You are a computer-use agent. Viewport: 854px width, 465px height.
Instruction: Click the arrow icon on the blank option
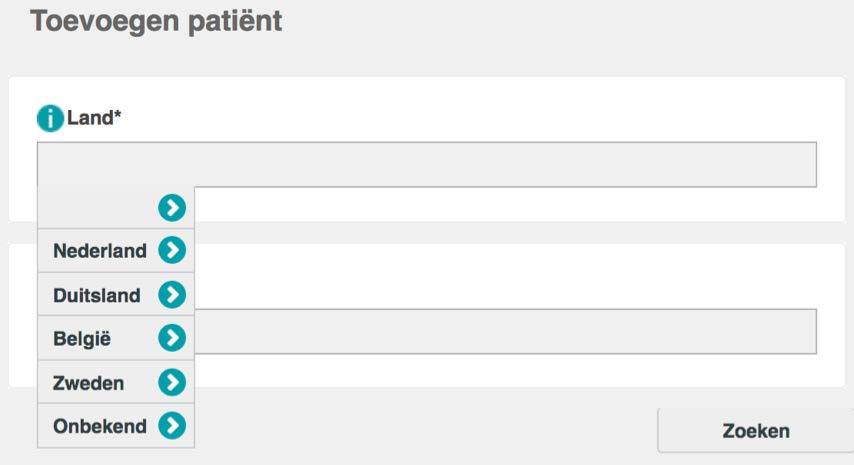click(x=172, y=207)
